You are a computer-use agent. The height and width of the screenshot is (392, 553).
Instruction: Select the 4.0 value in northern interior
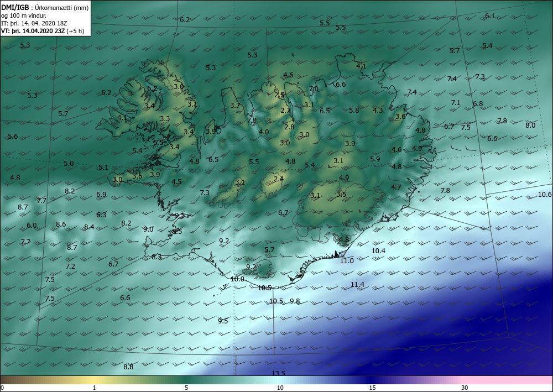point(264,132)
